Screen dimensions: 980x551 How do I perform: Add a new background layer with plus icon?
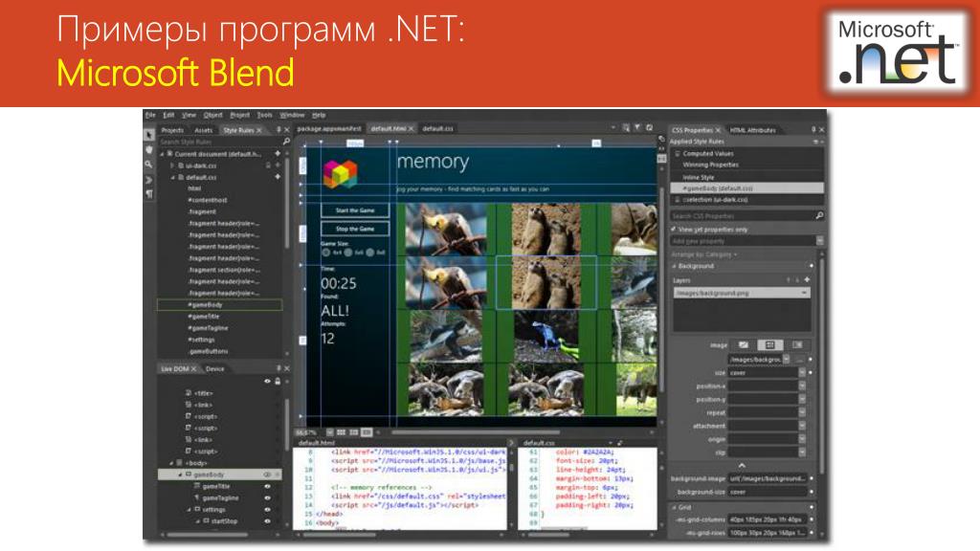coord(807,280)
